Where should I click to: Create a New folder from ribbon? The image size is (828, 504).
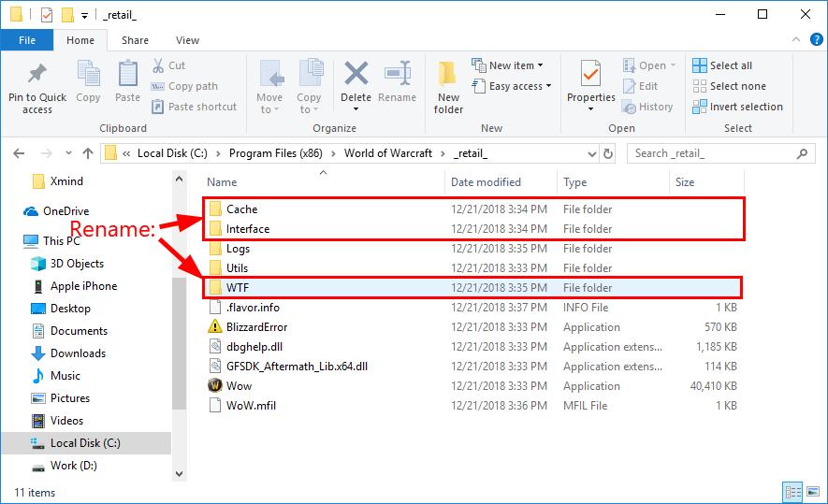pyautogui.click(x=448, y=87)
